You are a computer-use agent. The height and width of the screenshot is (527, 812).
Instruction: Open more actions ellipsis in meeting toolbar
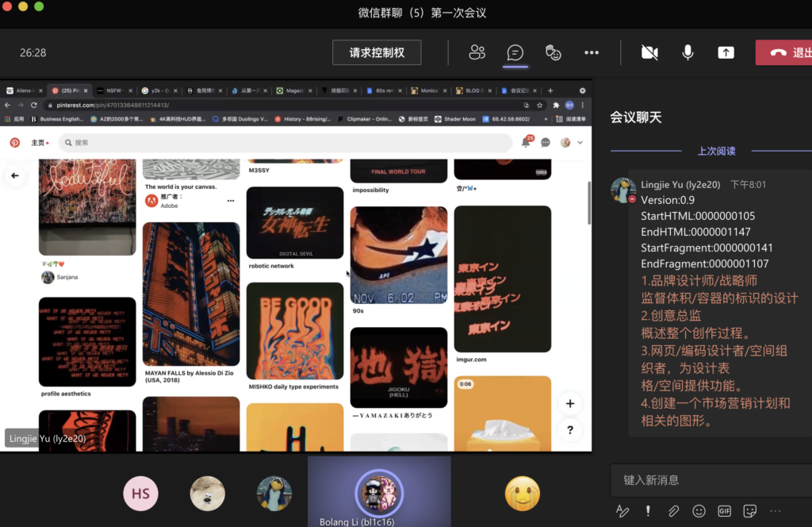[592, 52]
